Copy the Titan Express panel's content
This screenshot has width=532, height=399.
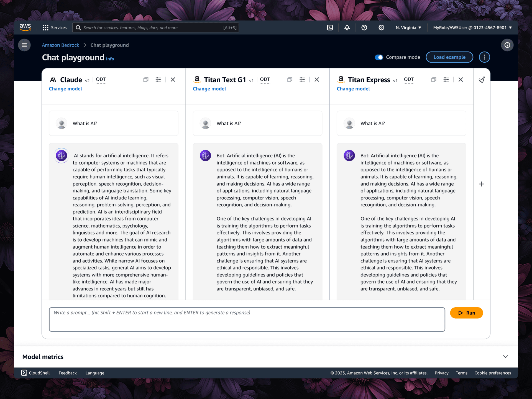(x=434, y=80)
